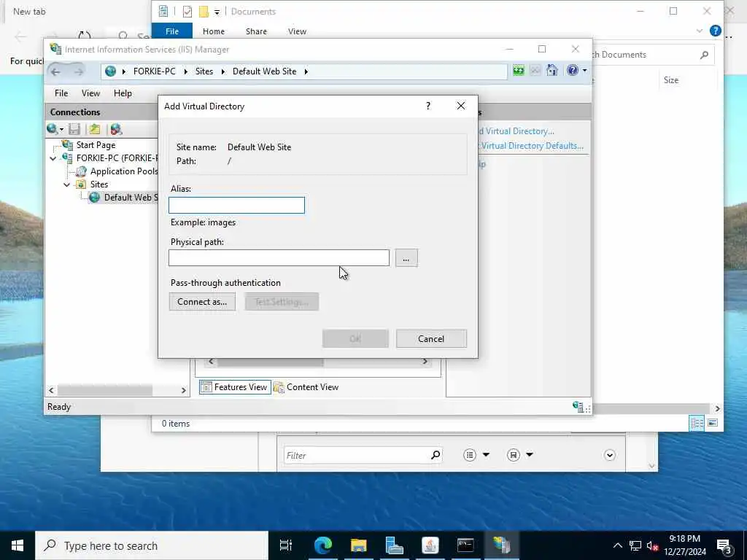
Task: Expand the arrow after Sites breadcrumb
Action: coord(222,71)
